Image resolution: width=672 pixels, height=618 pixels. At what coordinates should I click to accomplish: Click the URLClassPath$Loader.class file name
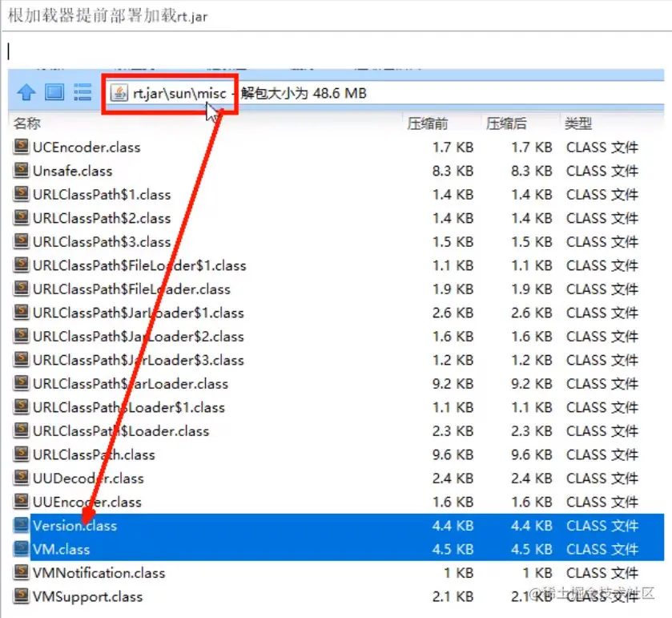click(121, 431)
